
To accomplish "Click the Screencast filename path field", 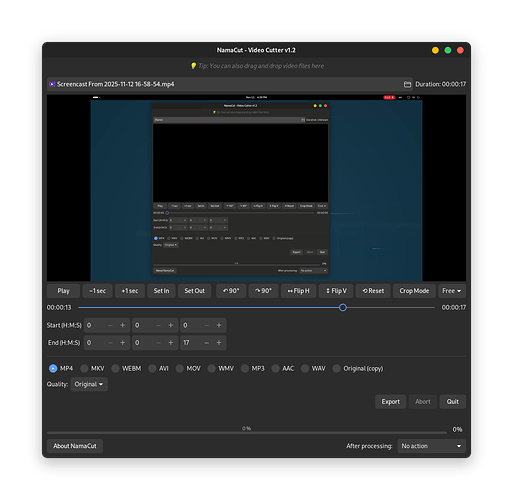I will coord(230,84).
